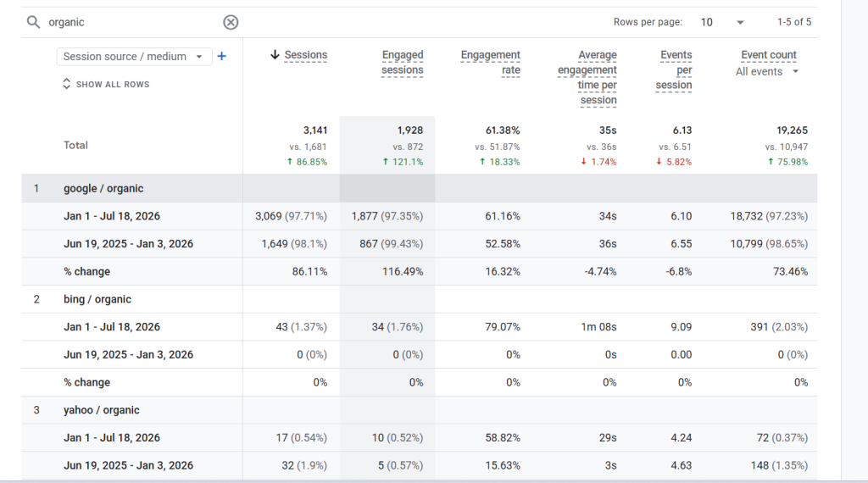Click the Total row label
Viewport: 868px width, 483px height.
(x=75, y=146)
